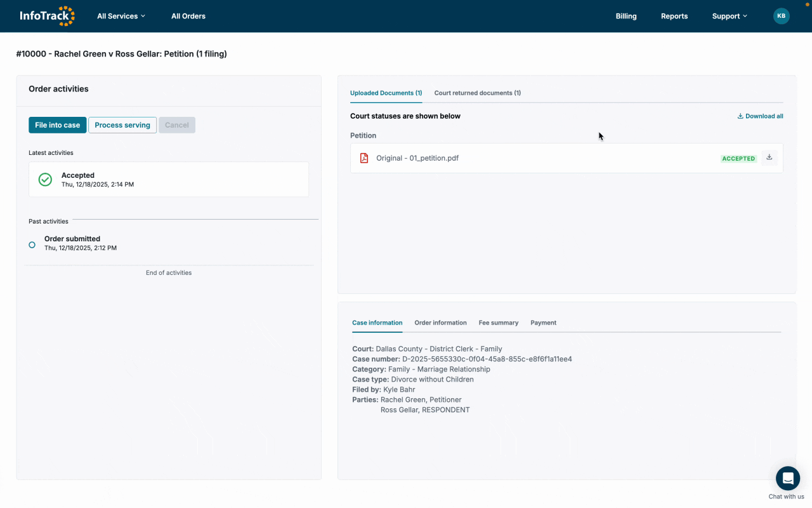Click the Download all link
Viewport: 812px width, 508px height.
760,116
